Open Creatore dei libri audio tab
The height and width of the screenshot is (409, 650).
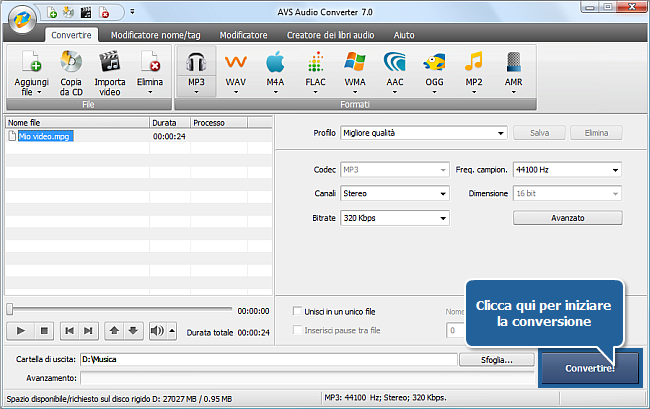(329, 34)
